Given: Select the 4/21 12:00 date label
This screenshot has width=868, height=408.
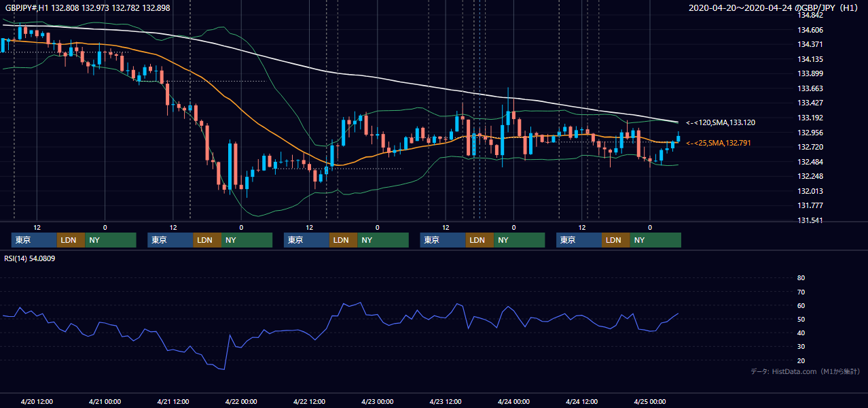Looking at the screenshot, I should click(x=173, y=401).
